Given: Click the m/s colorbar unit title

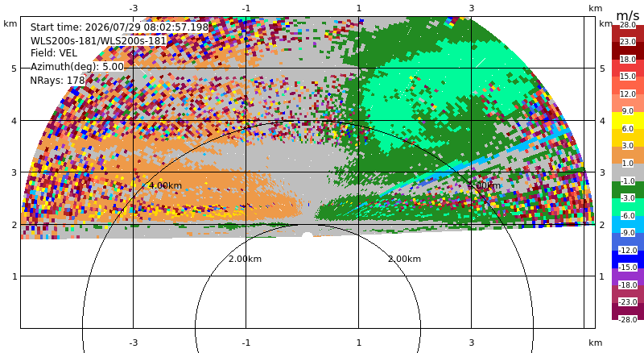Looking at the screenshot, I should click(628, 16).
